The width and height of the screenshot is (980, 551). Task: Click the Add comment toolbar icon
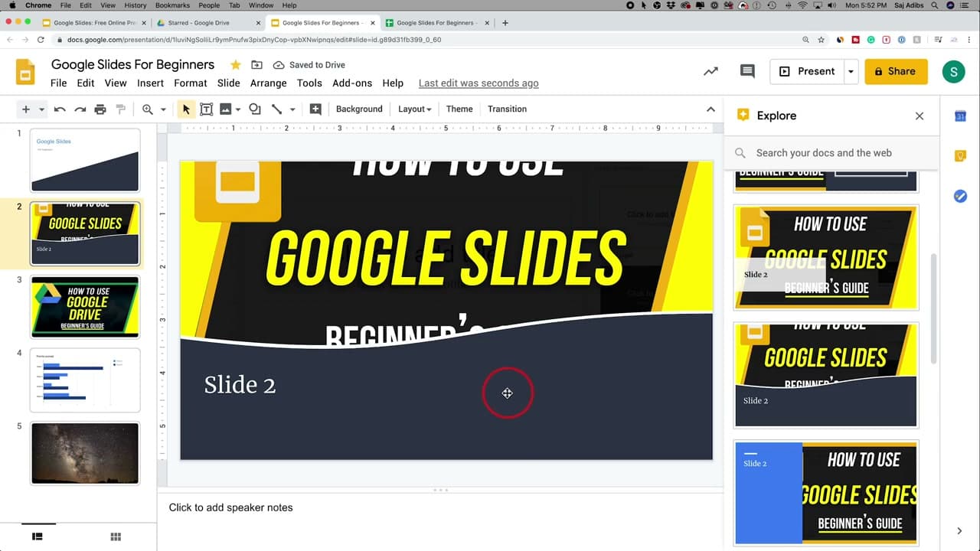coord(315,109)
